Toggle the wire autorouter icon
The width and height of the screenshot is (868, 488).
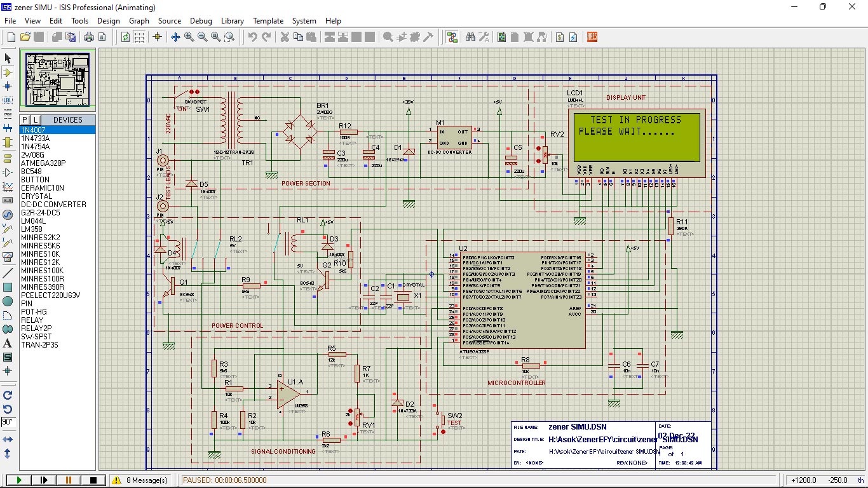point(452,37)
